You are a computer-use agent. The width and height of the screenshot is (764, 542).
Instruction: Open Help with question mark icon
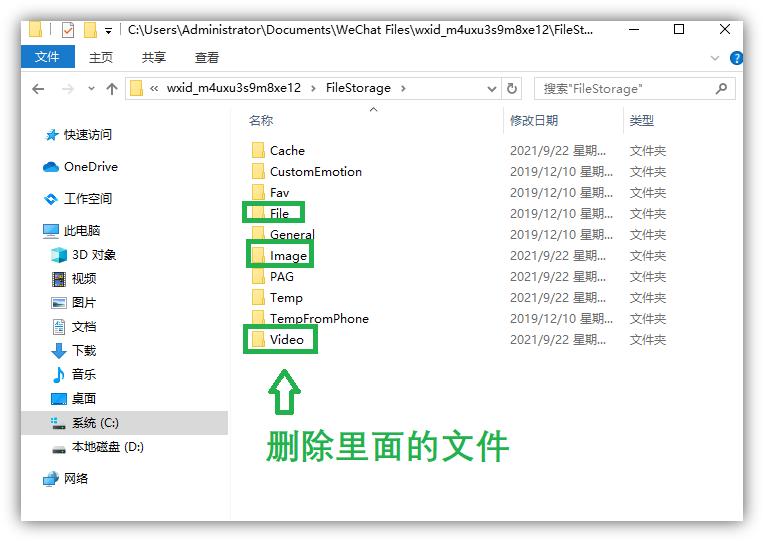click(x=736, y=58)
